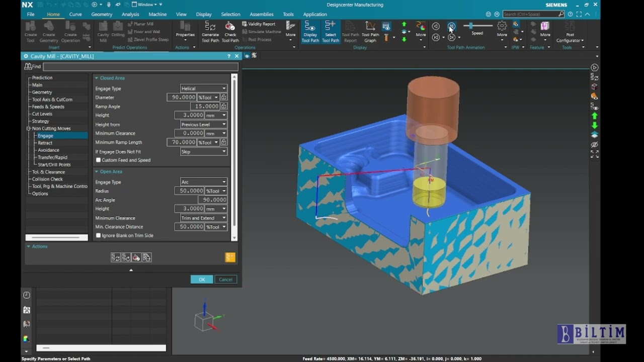Image resolution: width=644 pixels, height=362 pixels.
Task: Select Collision Check in the tree
Action: [47, 179]
